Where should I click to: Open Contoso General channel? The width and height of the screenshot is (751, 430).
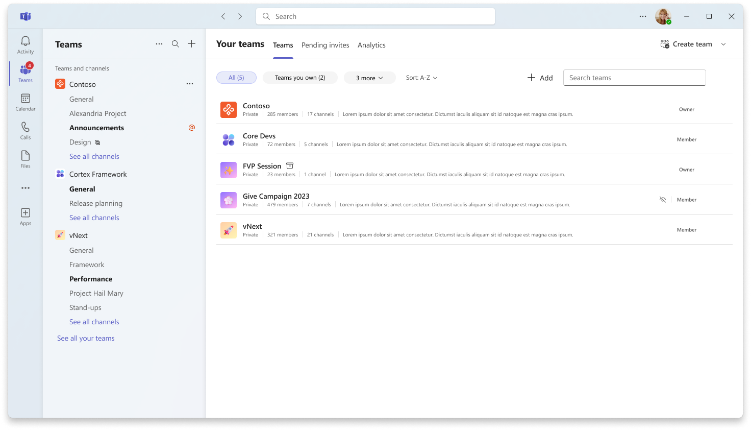coord(81,99)
